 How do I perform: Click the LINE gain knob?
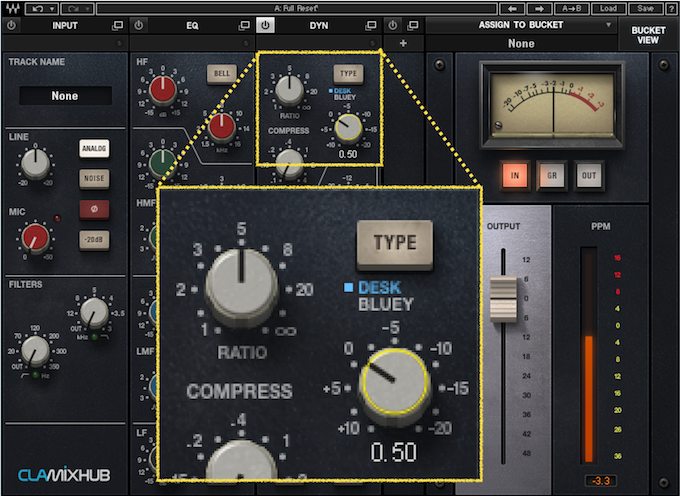pyautogui.click(x=35, y=163)
